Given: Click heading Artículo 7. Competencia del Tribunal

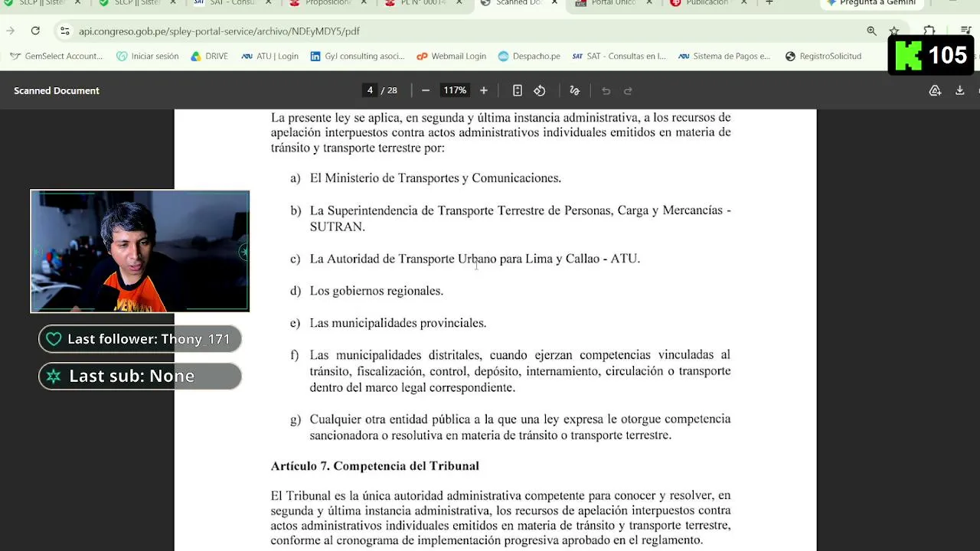Looking at the screenshot, I should (374, 466).
